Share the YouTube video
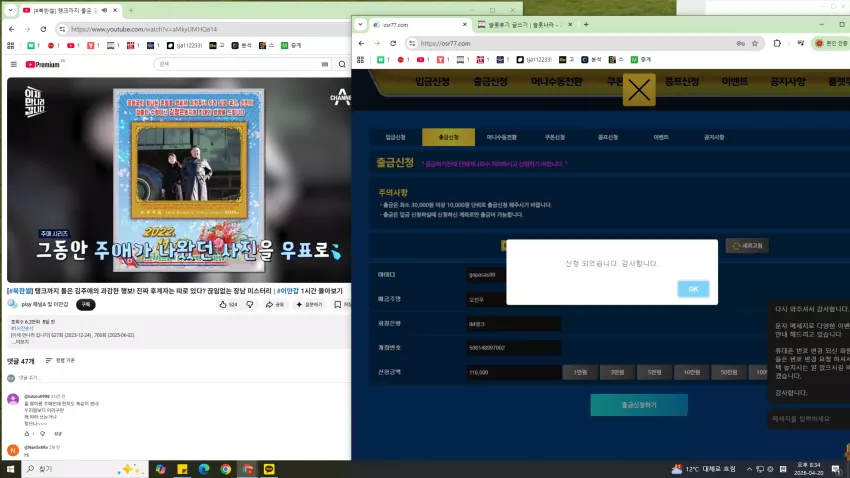The image size is (850, 478). pyautogui.click(x=275, y=305)
